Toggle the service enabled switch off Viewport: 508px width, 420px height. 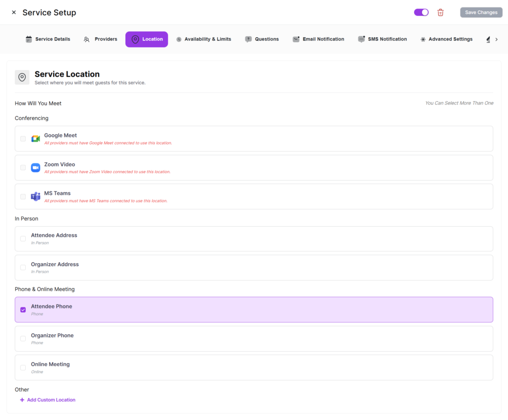point(421,12)
